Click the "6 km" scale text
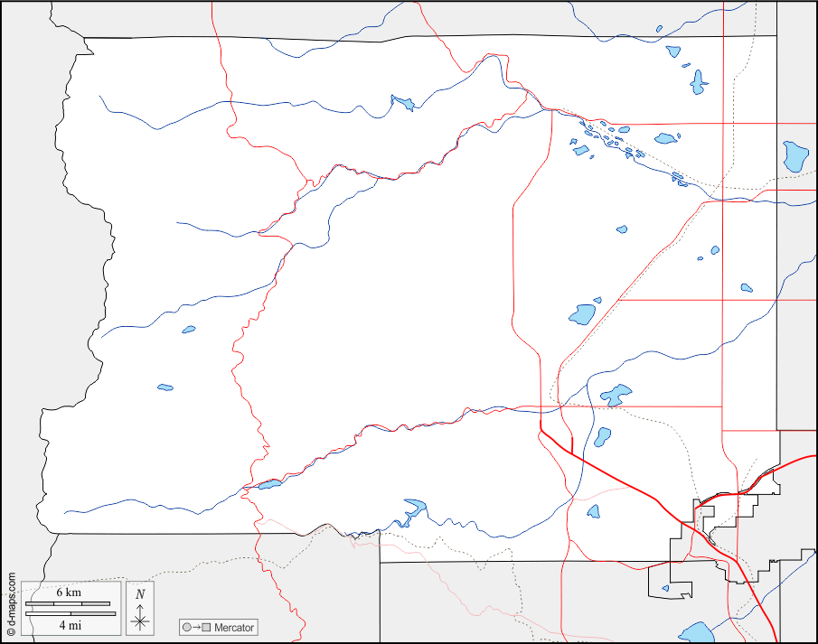This screenshot has height=644, width=818. pyautogui.click(x=69, y=592)
